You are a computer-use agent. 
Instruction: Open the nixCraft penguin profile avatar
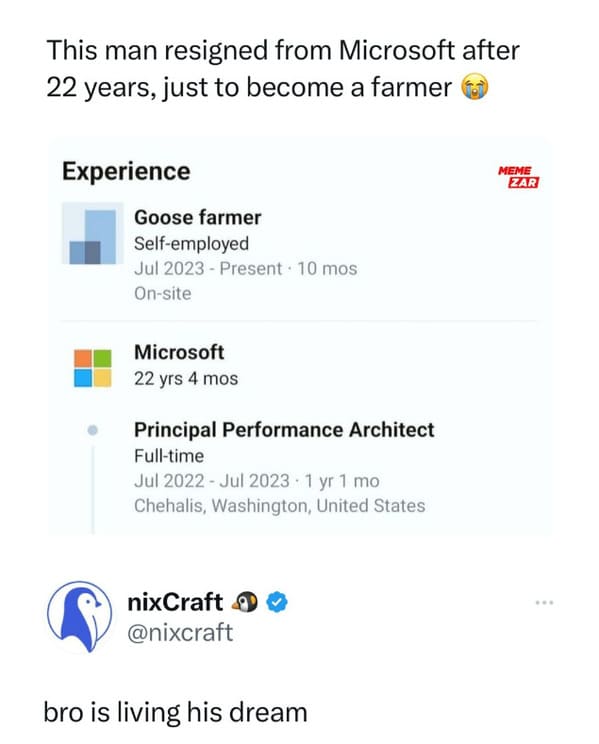(x=80, y=616)
